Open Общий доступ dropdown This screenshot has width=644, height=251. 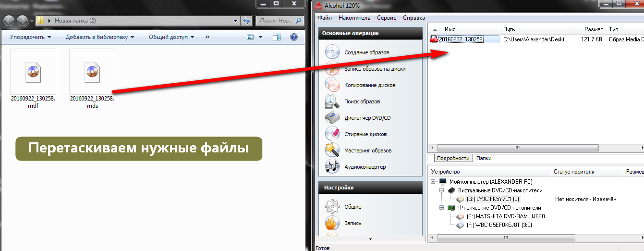pyautogui.click(x=171, y=37)
